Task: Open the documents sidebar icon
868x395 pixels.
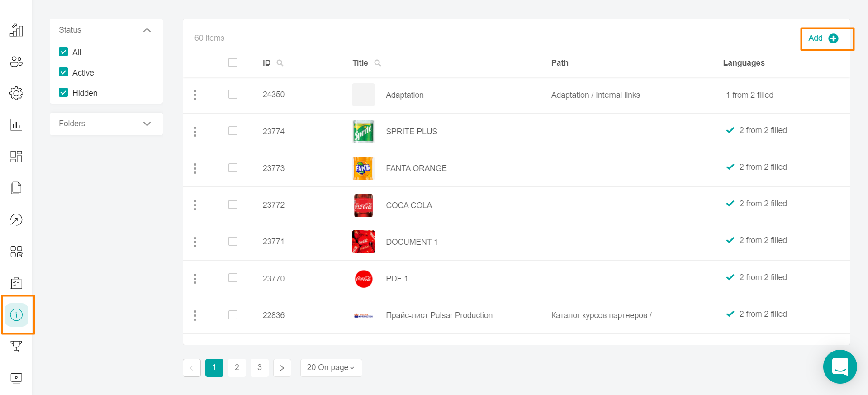Action: (16, 188)
